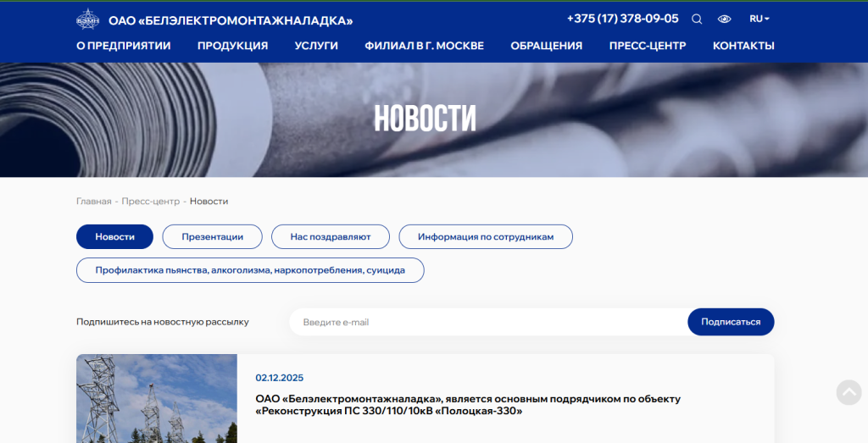Click the НОВОСТИ banner heading

pyautogui.click(x=426, y=118)
